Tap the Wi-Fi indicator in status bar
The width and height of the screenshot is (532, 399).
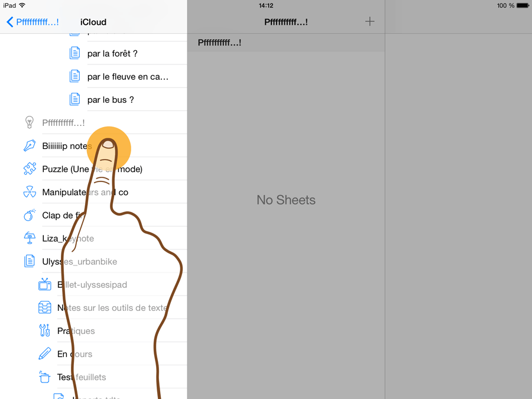[22, 5]
